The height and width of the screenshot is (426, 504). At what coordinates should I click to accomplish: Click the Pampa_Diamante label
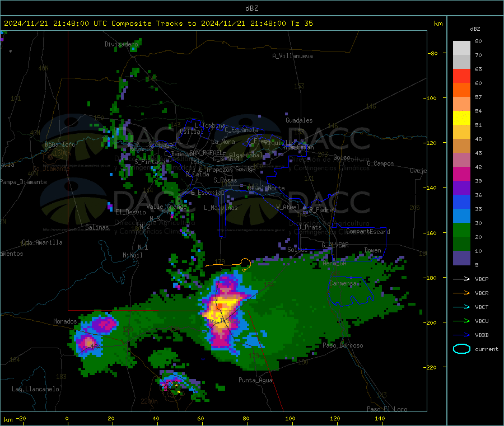(23, 182)
